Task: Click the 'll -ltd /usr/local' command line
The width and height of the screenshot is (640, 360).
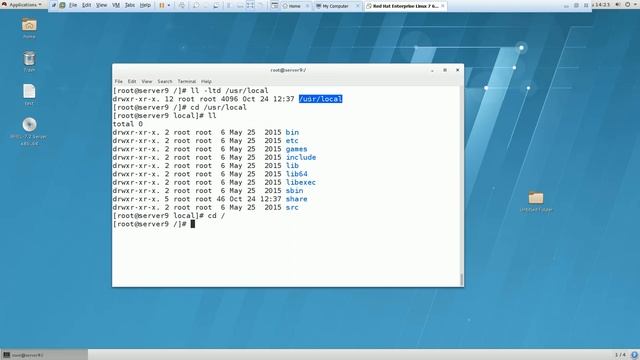Action: [191, 91]
